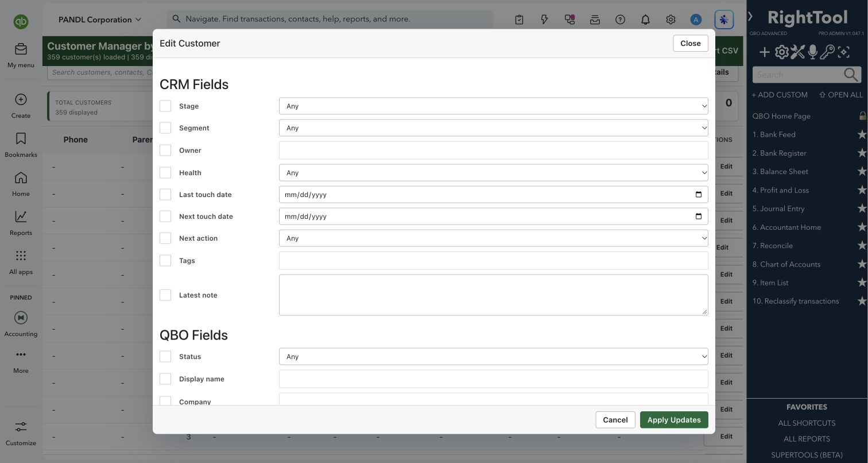Check the Latest note checkbox

point(165,295)
